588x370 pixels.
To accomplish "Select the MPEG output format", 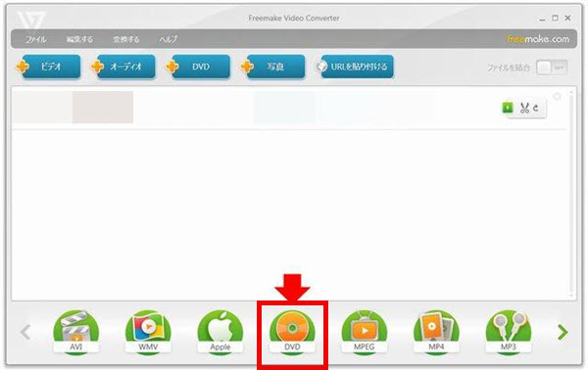I will [x=365, y=332].
